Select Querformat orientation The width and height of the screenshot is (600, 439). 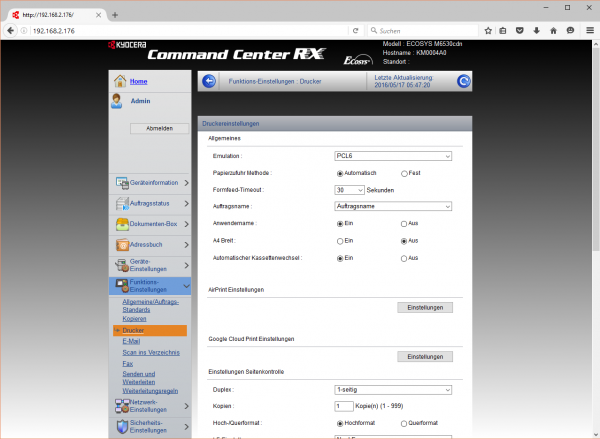coord(404,423)
